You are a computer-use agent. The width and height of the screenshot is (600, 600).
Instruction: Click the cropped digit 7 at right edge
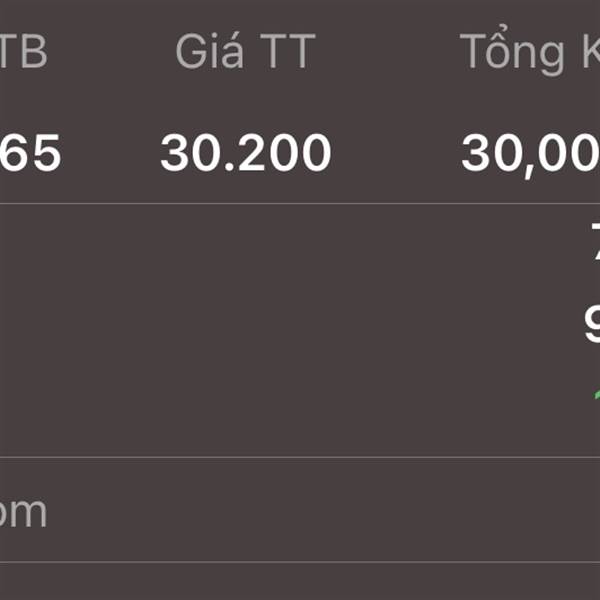596,242
